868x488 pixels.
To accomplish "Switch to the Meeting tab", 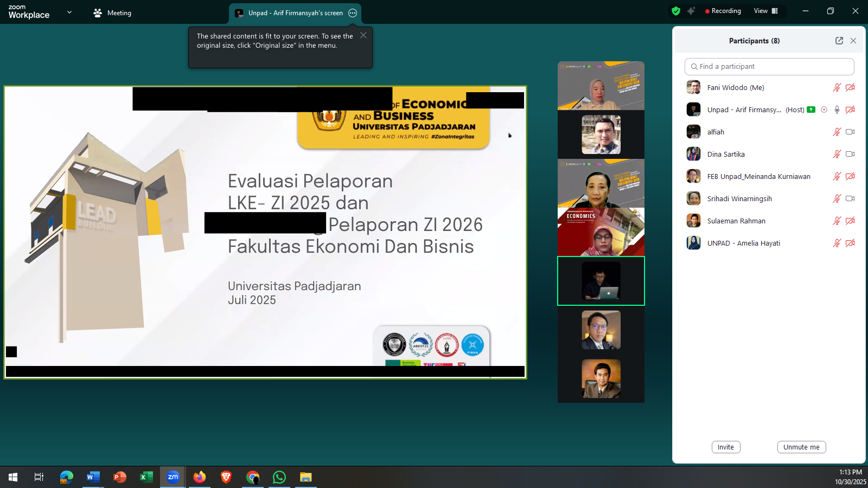I will 112,13.
